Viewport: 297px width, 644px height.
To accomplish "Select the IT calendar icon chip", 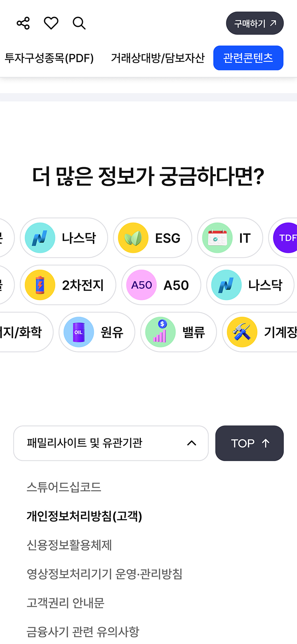I will pos(230,238).
